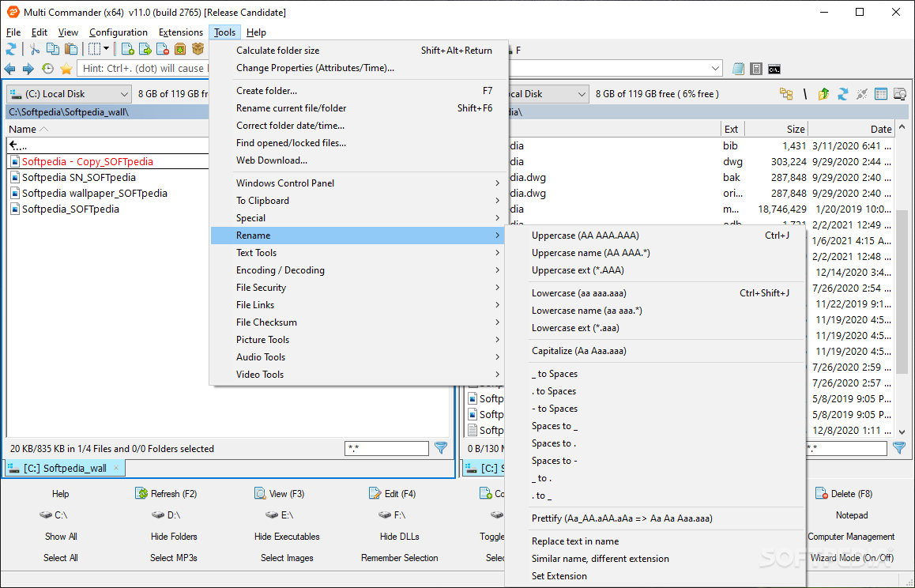This screenshot has width=915, height=588.
Task: Click the Copy files icon
Action: point(52,50)
